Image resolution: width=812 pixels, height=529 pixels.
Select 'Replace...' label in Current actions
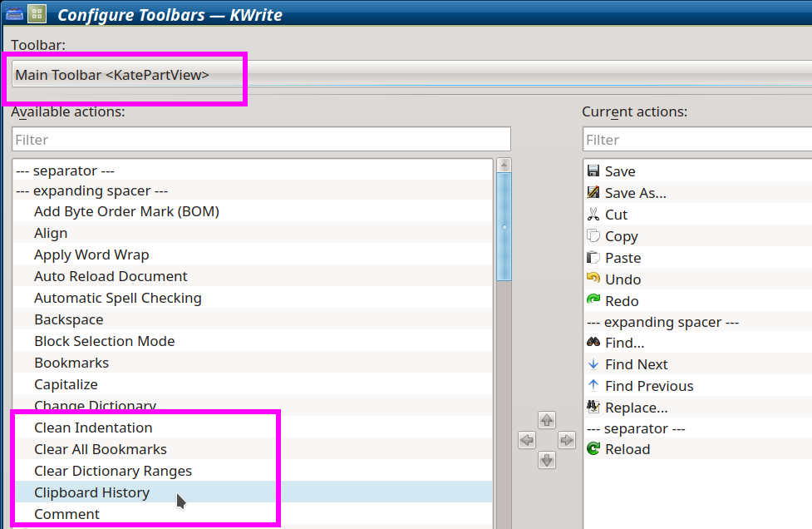[x=637, y=408]
